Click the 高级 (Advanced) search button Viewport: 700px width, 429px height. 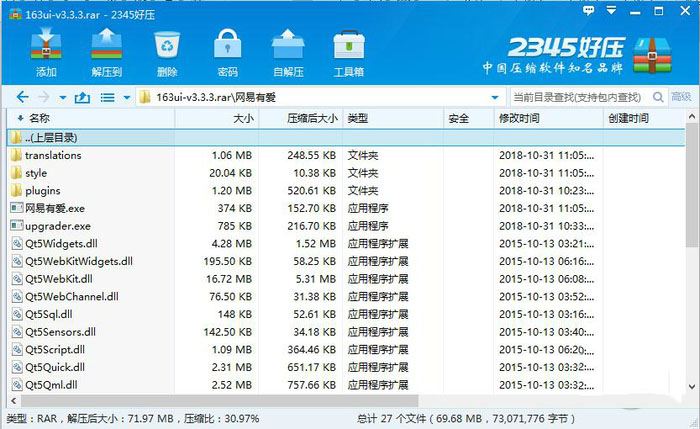681,96
